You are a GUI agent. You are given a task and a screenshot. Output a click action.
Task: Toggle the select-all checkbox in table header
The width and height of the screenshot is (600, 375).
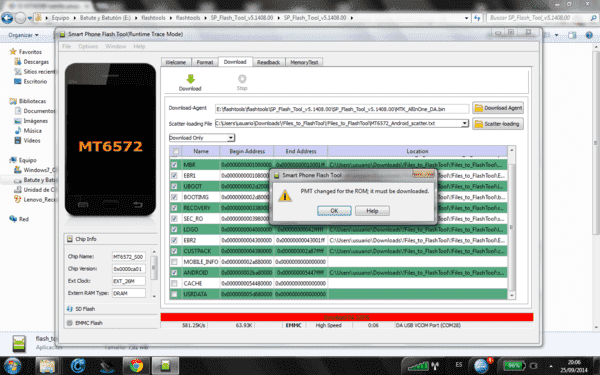click(176, 151)
